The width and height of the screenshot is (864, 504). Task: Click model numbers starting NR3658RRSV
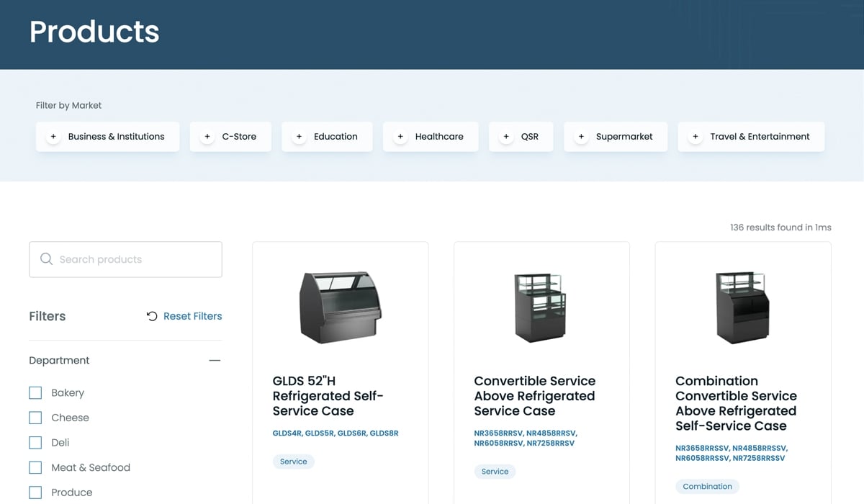526,438
